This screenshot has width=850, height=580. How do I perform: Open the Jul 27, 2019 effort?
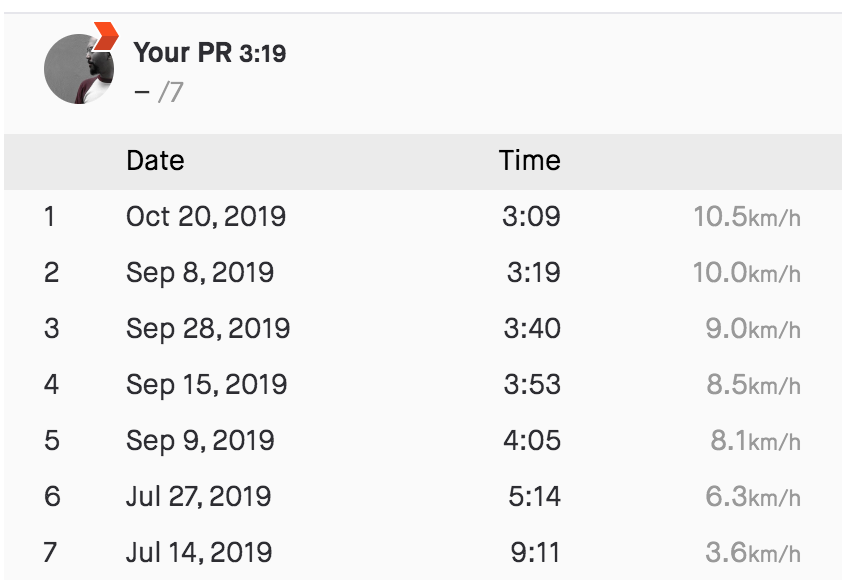point(198,496)
